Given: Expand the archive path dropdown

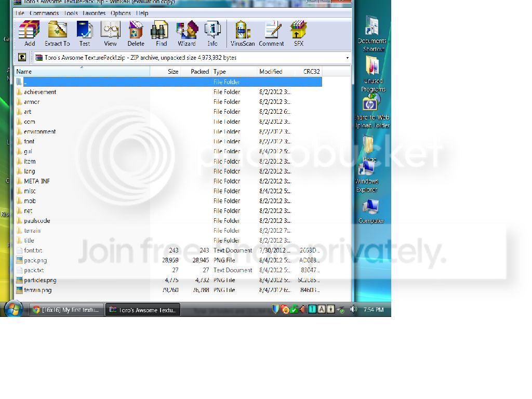Looking at the screenshot, I should tap(347, 58).
